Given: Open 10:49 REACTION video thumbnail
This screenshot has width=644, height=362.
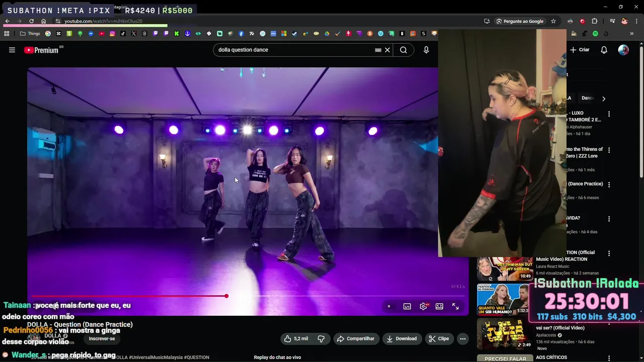Looking at the screenshot, I should tap(505, 269).
